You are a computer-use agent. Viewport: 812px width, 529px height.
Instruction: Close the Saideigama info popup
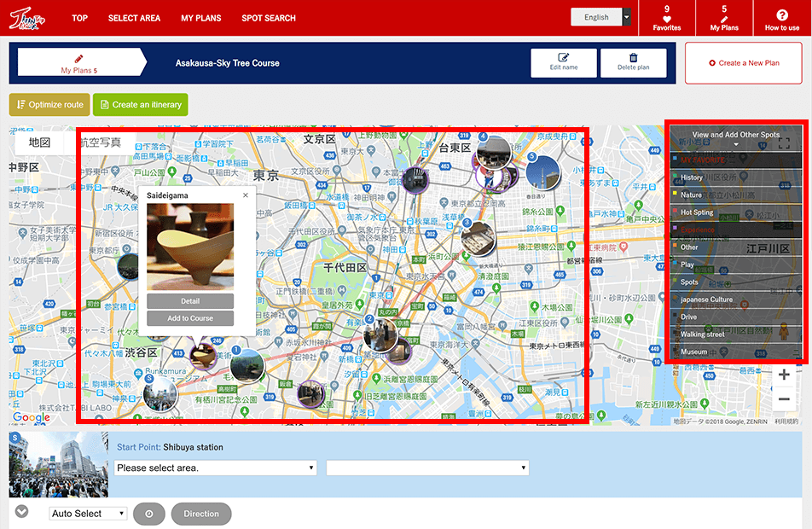246,195
